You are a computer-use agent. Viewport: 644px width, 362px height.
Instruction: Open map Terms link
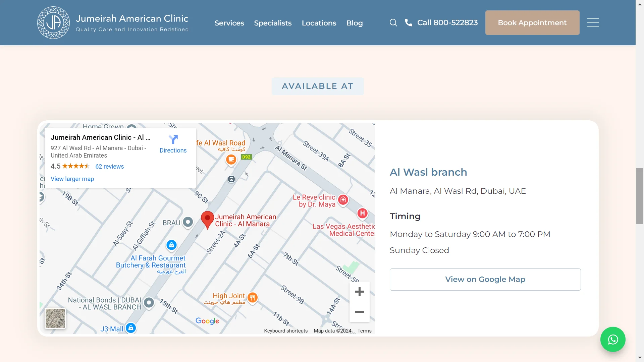[x=364, y=331]
